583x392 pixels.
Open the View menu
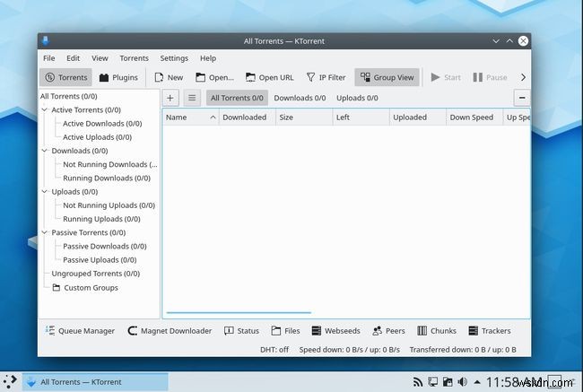[100, 58]
